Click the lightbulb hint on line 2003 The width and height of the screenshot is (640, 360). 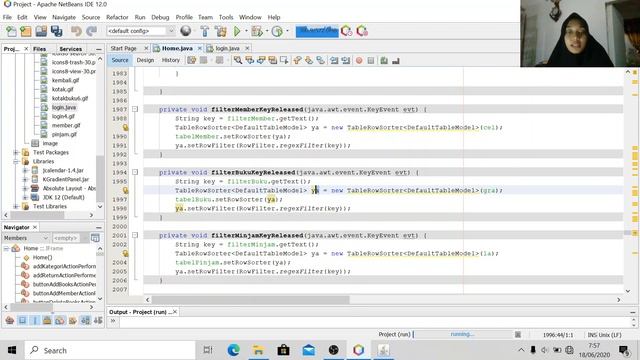coord(125,253)
